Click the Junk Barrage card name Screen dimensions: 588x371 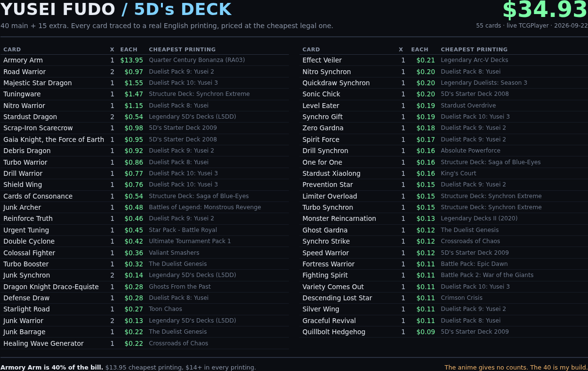coord(24,332)
